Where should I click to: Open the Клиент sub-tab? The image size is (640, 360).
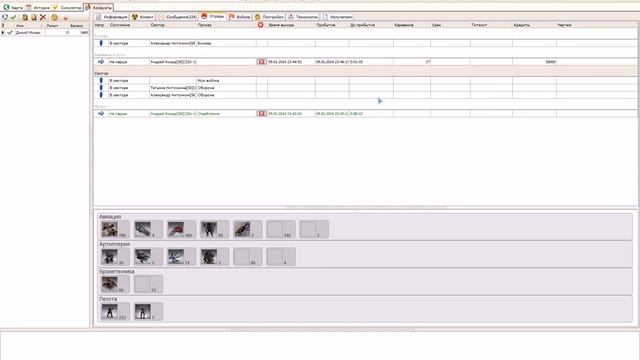(143, 17)
